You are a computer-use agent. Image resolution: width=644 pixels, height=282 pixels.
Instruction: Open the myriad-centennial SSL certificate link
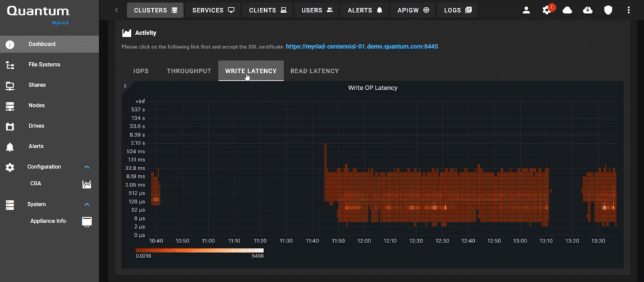tap(362, 46)
